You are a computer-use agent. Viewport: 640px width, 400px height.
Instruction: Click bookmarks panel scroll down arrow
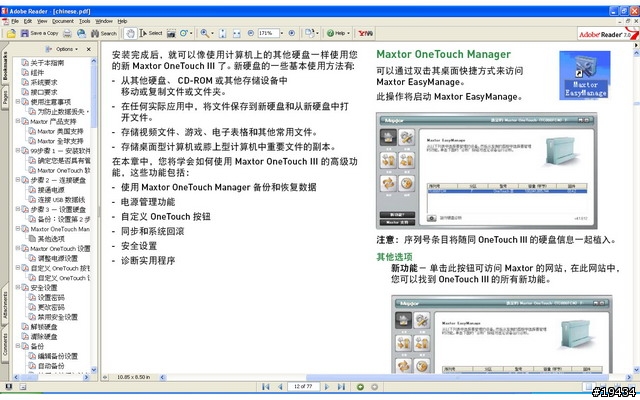(x=93, y=370)
